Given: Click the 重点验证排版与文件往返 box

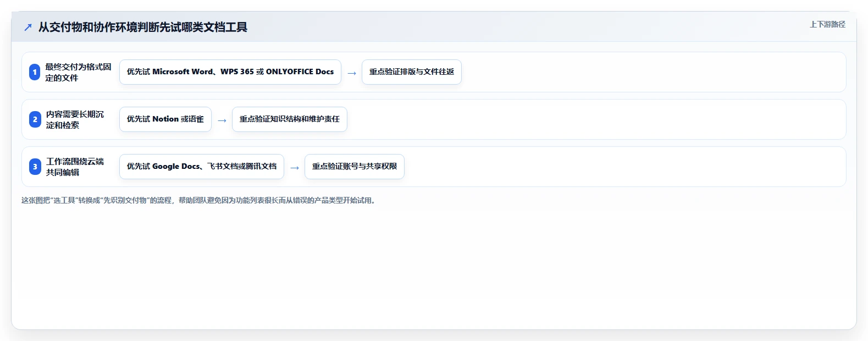Looking at the screenshot, I should (412, 72).
